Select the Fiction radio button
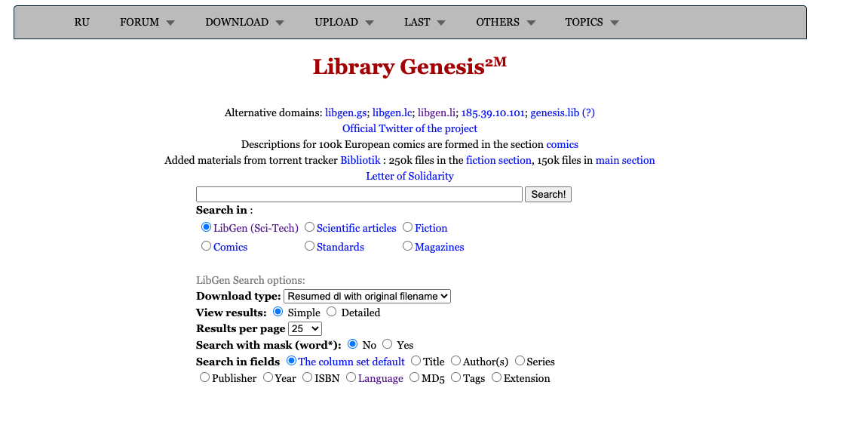Image resolution: width=868 pixels, height=428 pixels. 408,227
